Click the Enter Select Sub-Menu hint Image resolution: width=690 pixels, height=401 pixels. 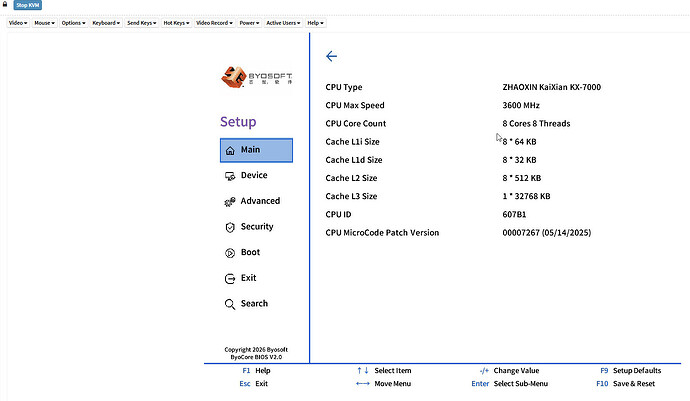pos(510,383)
